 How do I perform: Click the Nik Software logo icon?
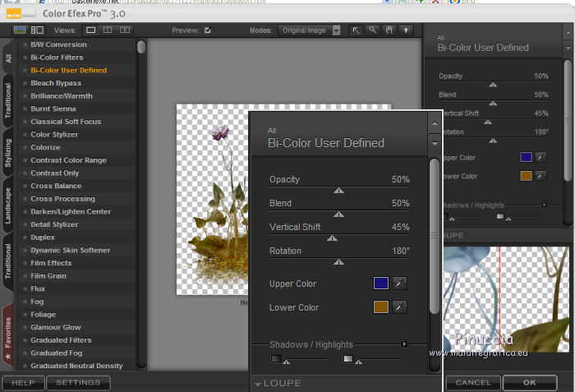[x=15, y=14]
